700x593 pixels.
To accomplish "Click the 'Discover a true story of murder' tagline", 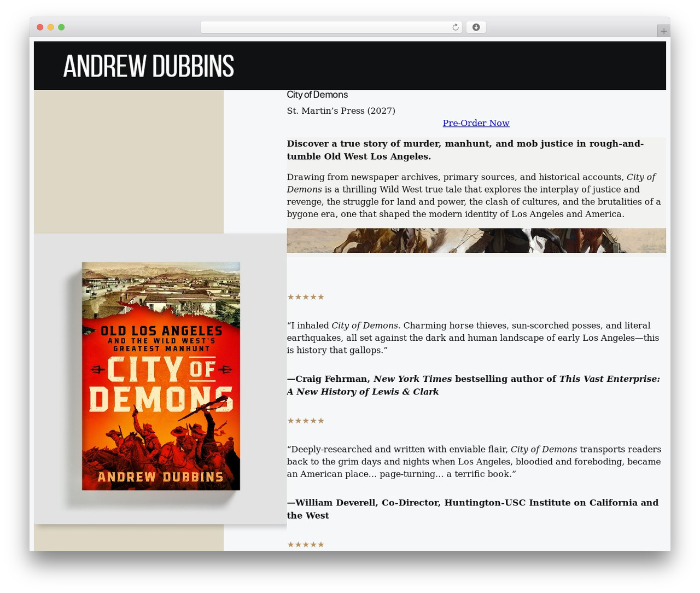I will pos(465,150).
